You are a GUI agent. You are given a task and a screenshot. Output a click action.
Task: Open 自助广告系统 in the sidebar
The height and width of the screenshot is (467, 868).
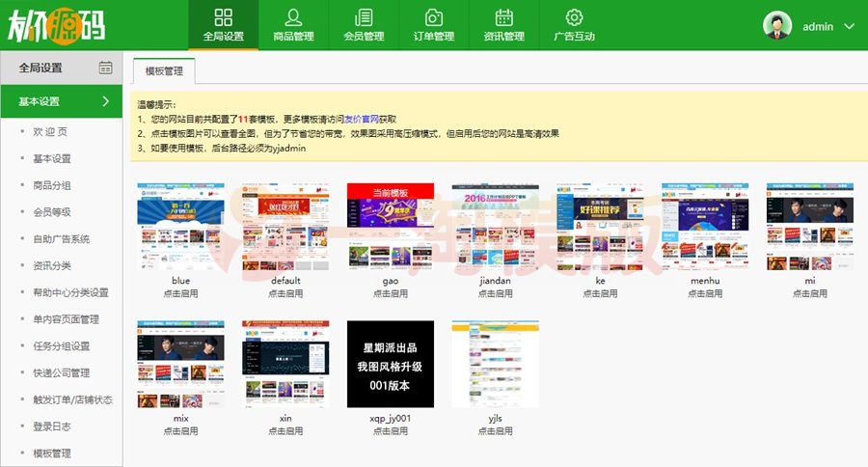point(62,238)
